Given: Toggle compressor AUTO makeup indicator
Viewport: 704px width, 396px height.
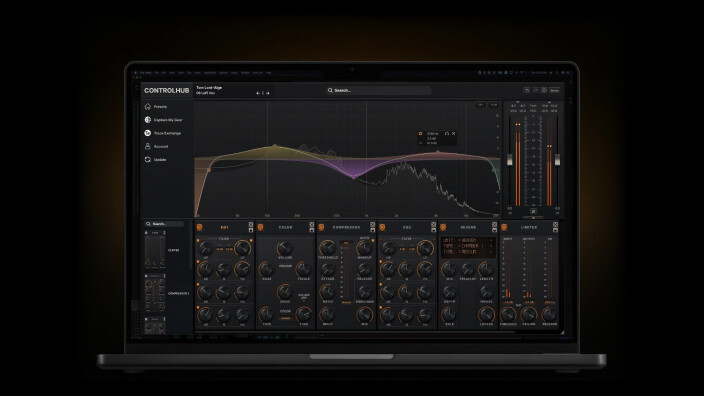Looking at the screenshot, I should 373,241.
